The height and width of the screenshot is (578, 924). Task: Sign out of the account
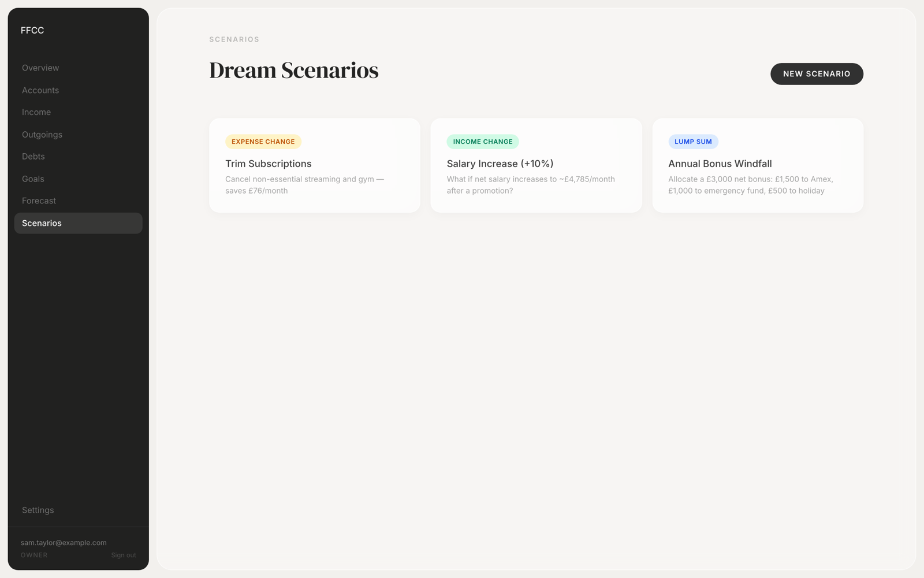(124, 555)
